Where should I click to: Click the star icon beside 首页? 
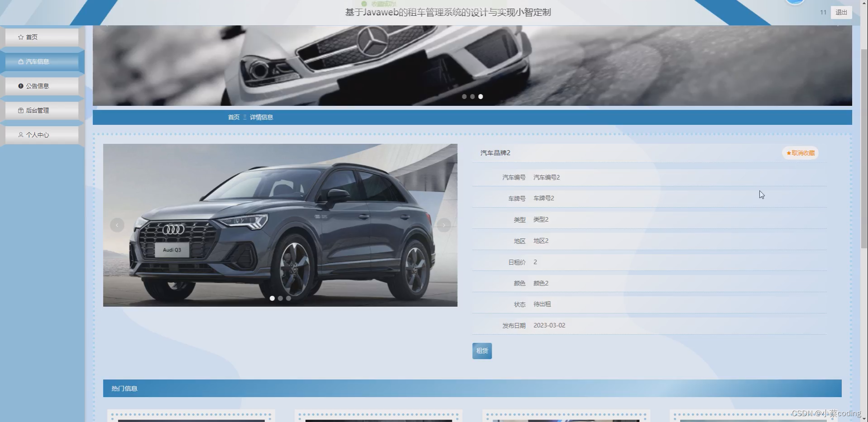pos(21,37)
